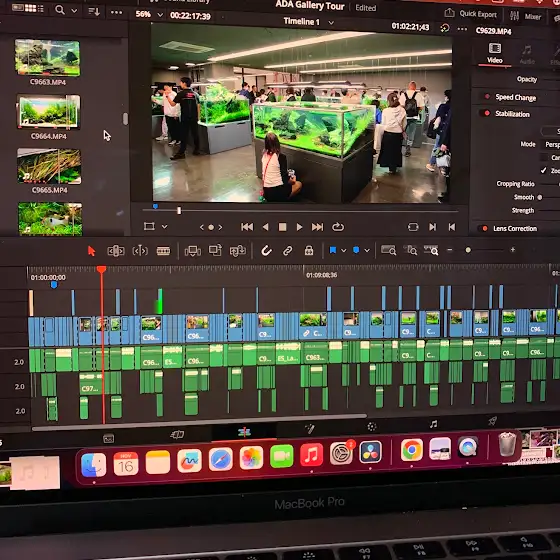Jump to last frame of timeline
The image size is (560, 560).
318,227
